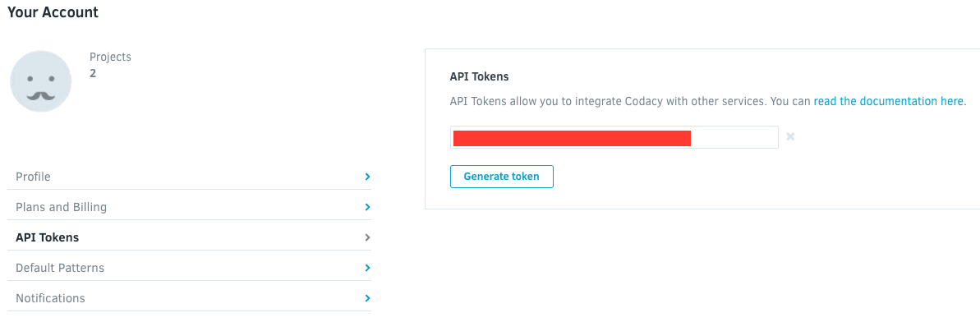Click the chevron arrow beside Default Patterns
Screen dimensions: 980x322
point(367,268)
